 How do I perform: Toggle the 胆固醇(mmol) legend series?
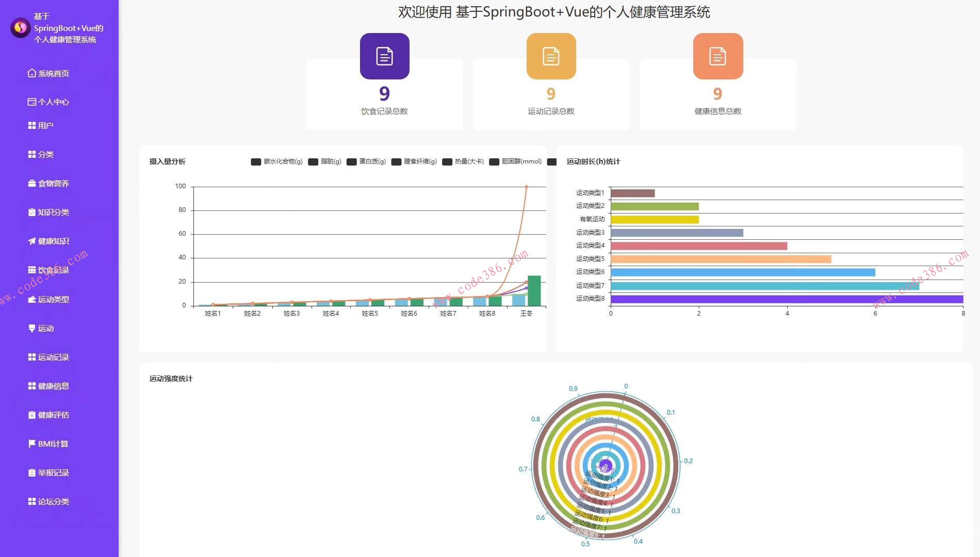click(x=516, y=161)
